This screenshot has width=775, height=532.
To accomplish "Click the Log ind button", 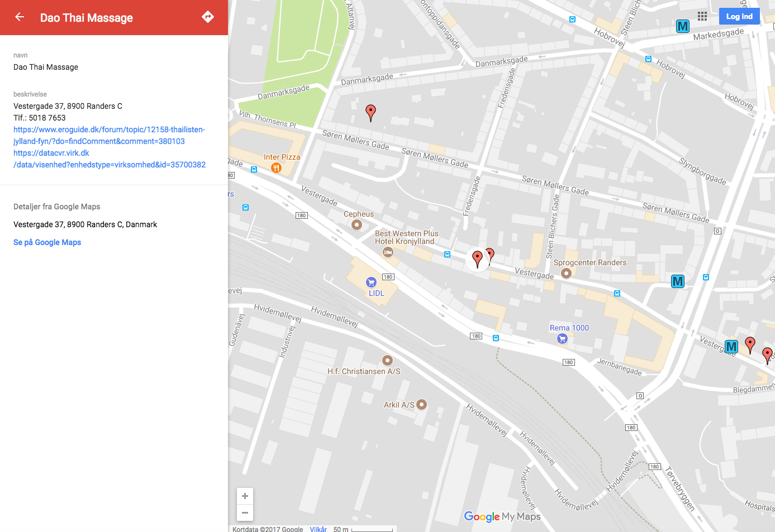I will click(739, 16).
